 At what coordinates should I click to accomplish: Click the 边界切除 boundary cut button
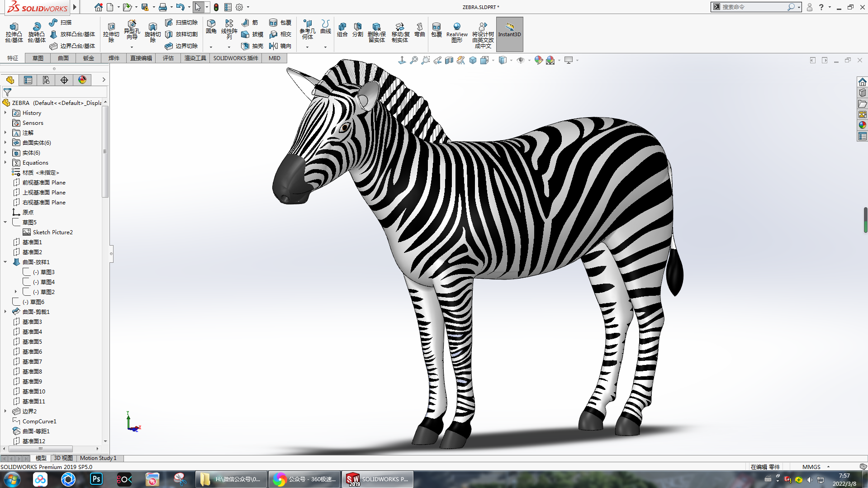click(181, 46)
